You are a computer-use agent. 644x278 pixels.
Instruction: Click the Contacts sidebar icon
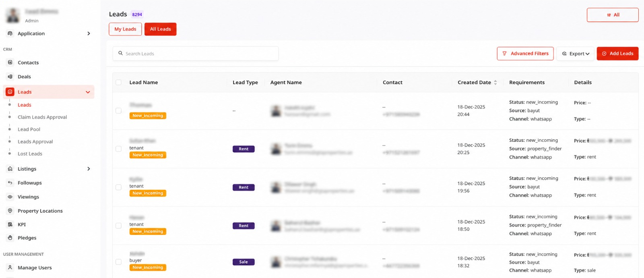click(10, 62)
